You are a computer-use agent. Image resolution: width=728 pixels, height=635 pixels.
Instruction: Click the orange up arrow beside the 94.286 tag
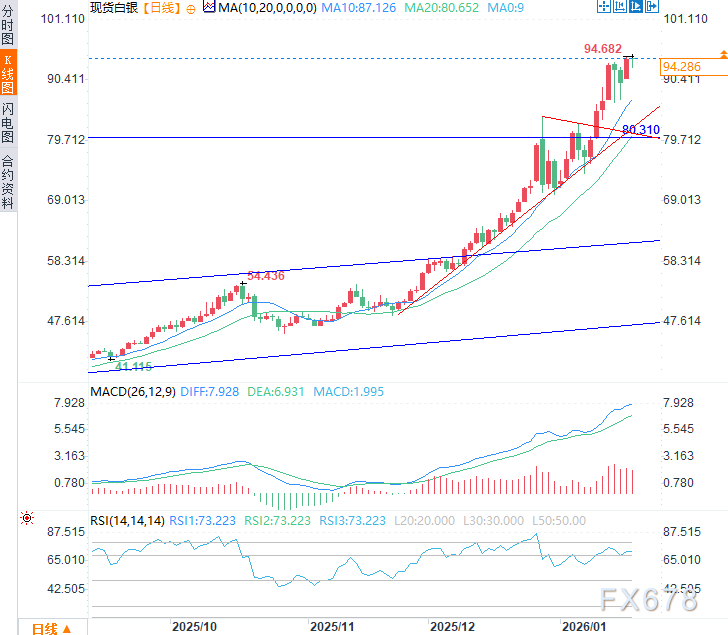[x=723, y=54]
